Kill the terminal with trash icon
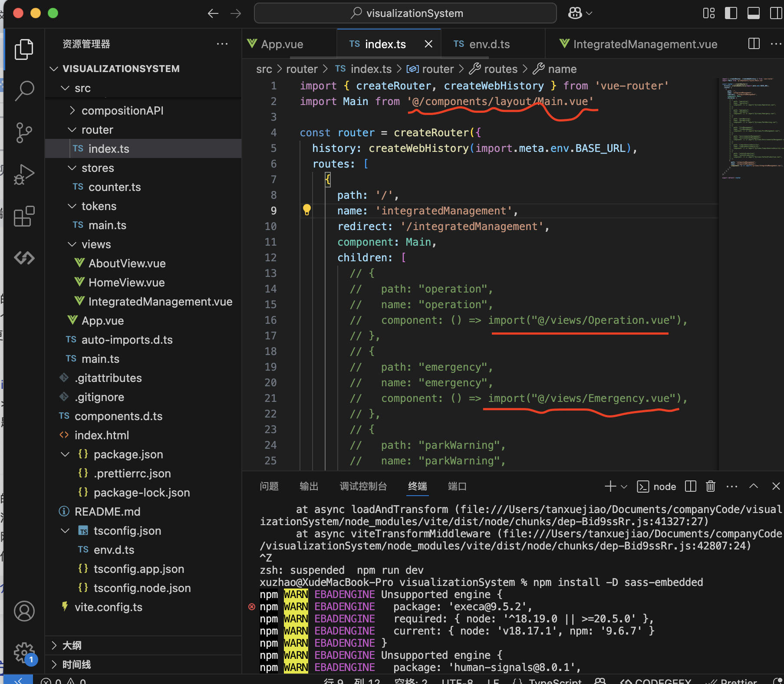 click(710, 486)
